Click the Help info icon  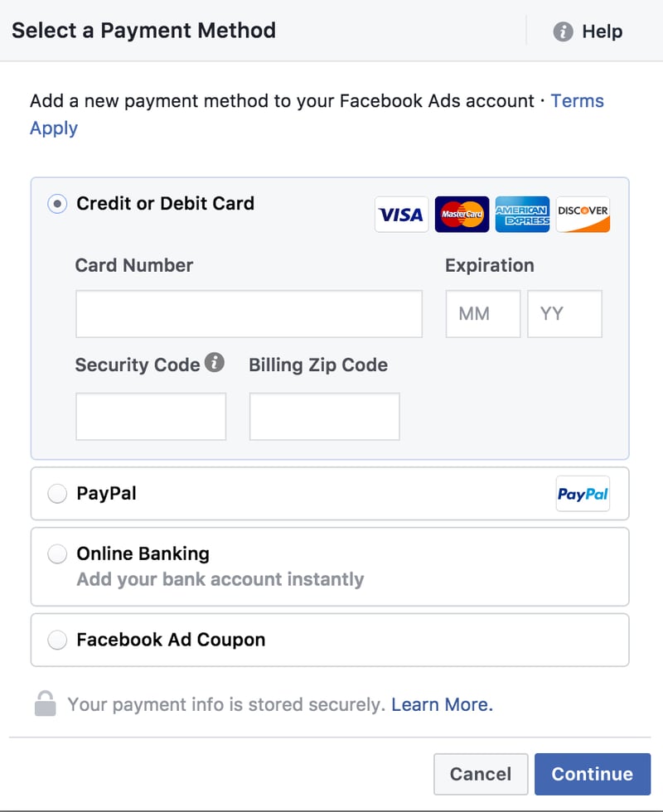563,31
